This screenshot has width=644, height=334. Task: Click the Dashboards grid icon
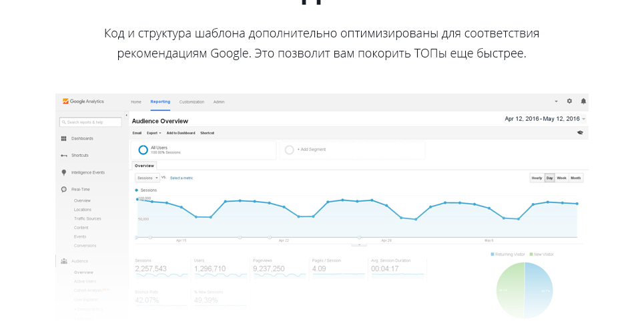(x=63, y=139)
